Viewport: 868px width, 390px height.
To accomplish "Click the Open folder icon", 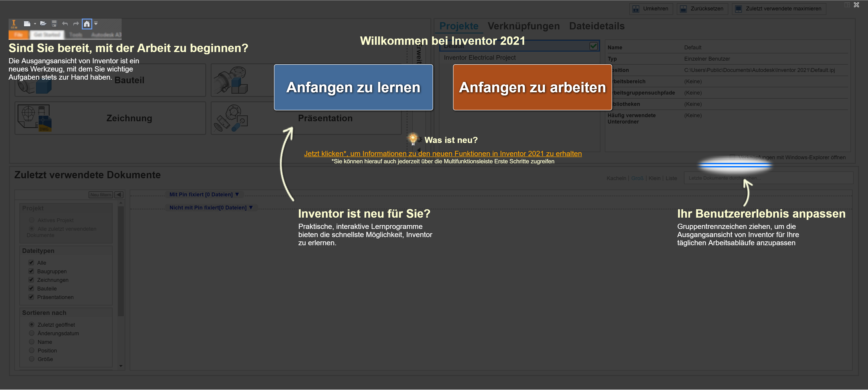I will point(43,24).
